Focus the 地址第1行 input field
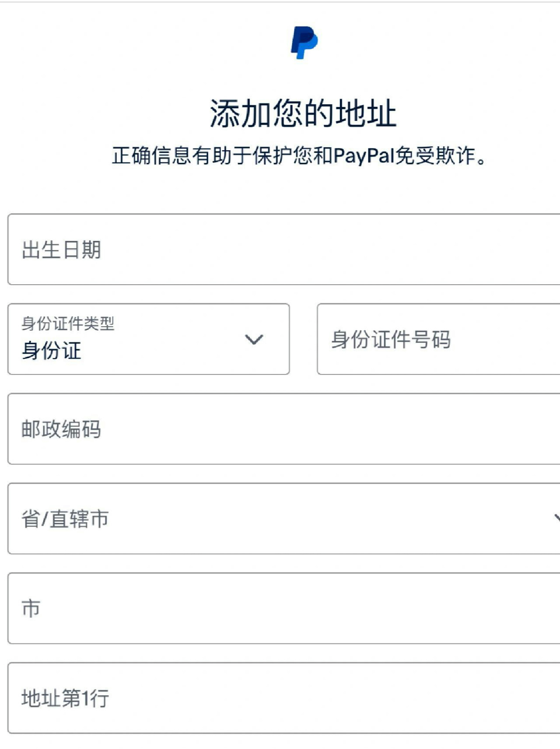The height and width of the screenshot is (749, 560). (284, 698)
